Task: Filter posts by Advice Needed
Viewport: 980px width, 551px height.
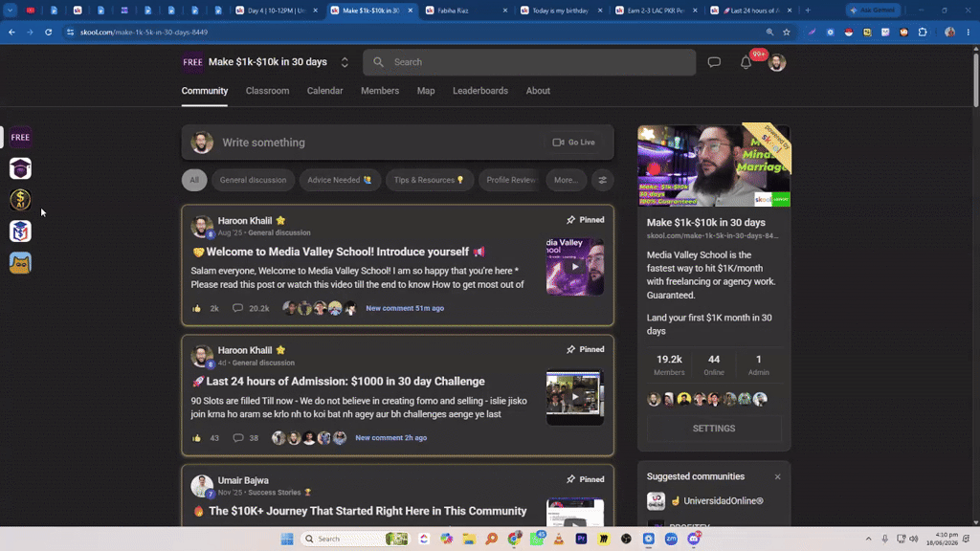Action: click(340, 180)
